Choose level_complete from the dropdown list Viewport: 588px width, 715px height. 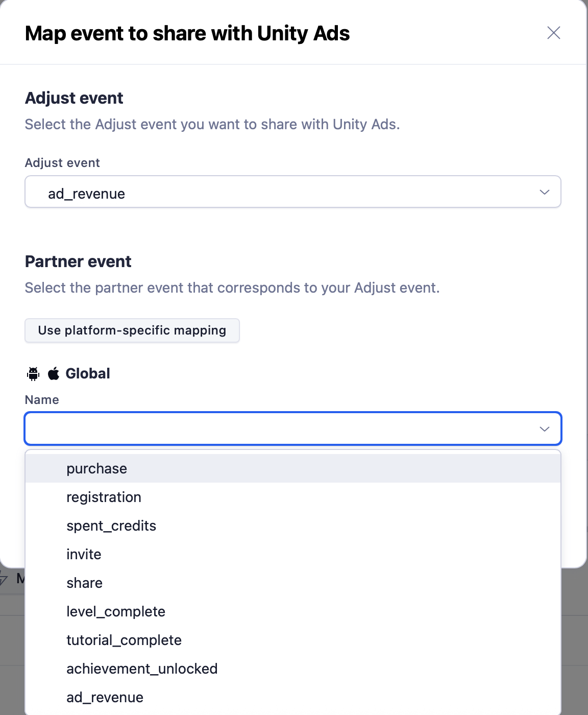tap(116, 612)
